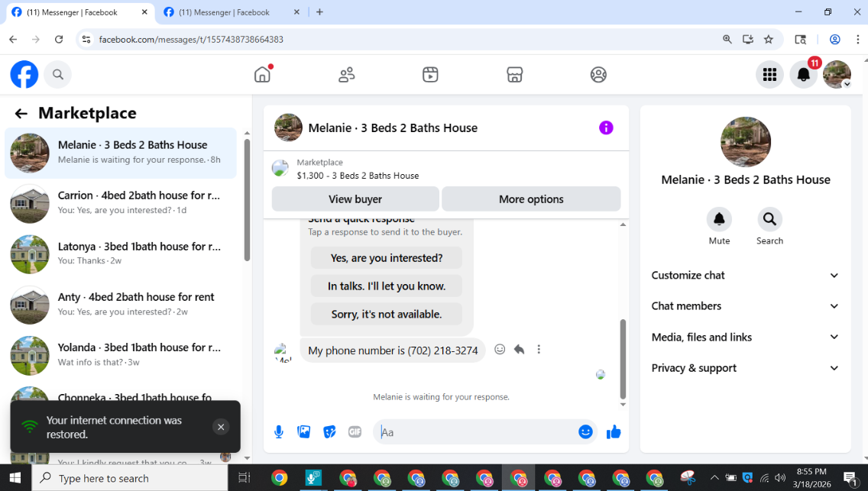Click the More options button
The height and width of the screenshot is (491, 868).
coord(531,199)
